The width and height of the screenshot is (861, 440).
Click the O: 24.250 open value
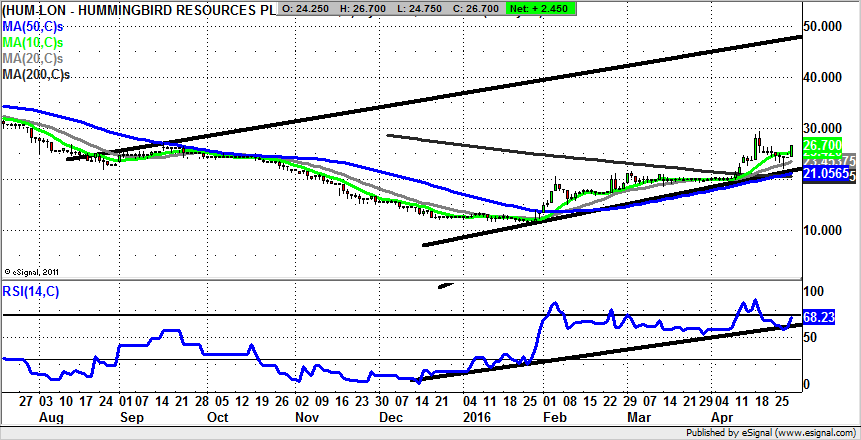[x=308, y=9]
